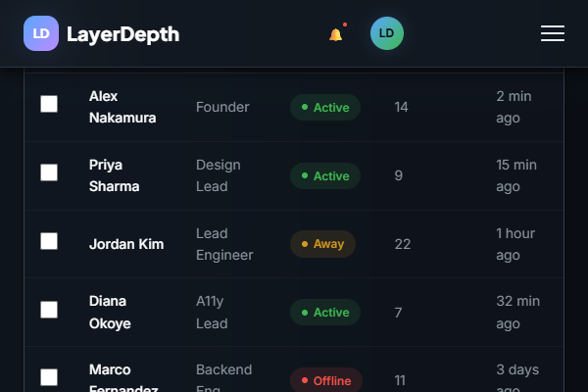The width and height of the screenshot is (588, 392).
Task: Open Priya Sharma's profile name
Action: pos(114,175)
